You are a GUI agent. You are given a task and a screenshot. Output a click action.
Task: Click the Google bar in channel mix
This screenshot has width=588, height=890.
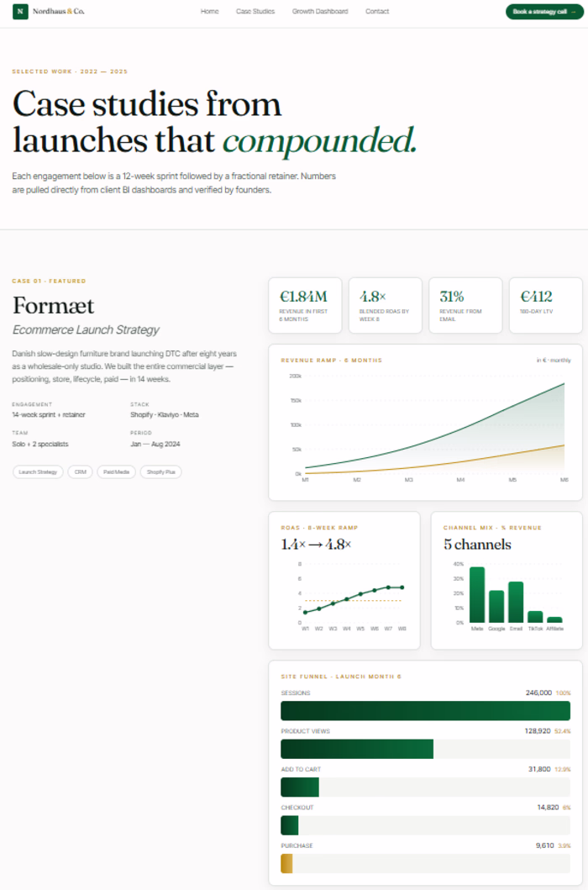coord(496,607)
